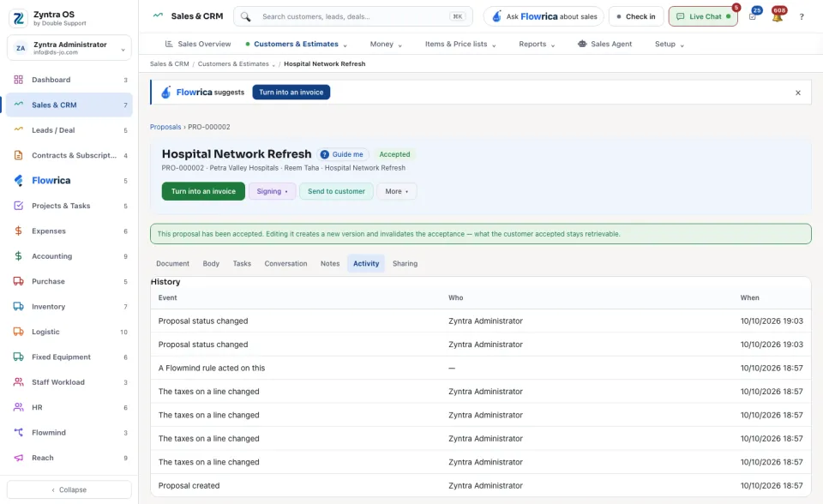Click the Leads / Deal sidebar icon
Viewport: 823px width, 504px height.
(18, 130)
